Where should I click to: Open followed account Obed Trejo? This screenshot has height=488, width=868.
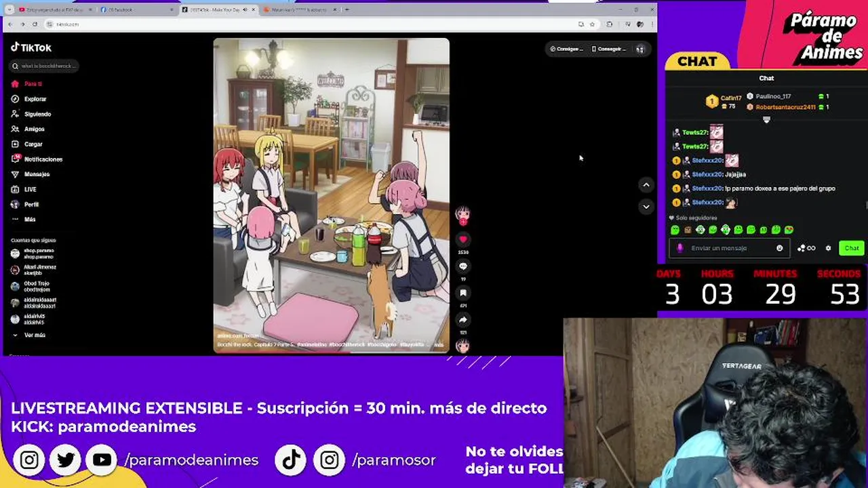[31, 286]
